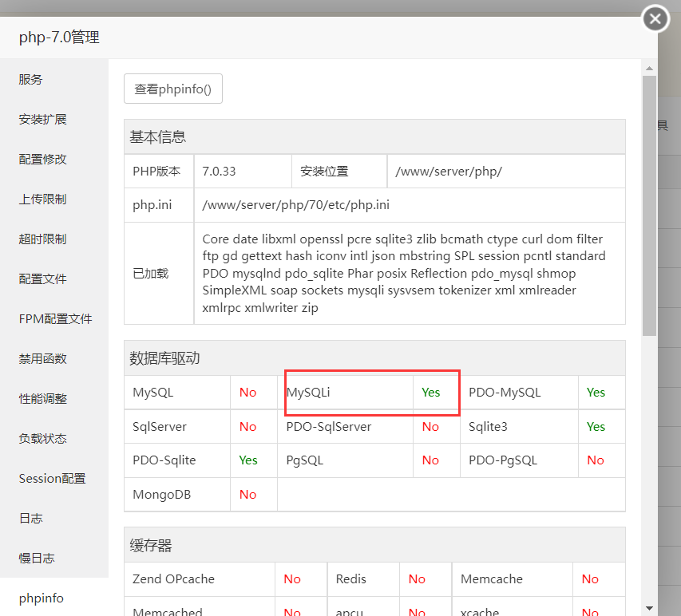The width and height of the screenshot is (681, 616).
Task: Click the scrollbar down arrow
Action: [x=649, y=608]
